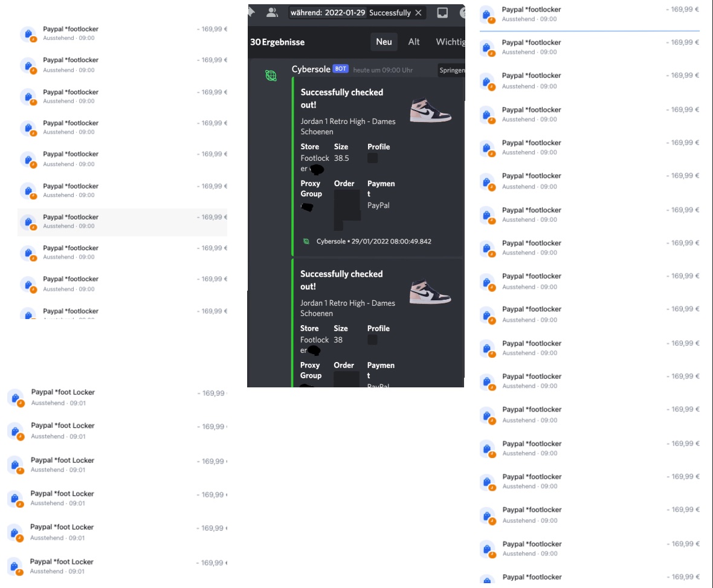The image size is (713, 588).
Task: Switch to the Neu results tab
Action: click(x=384, y=42)
